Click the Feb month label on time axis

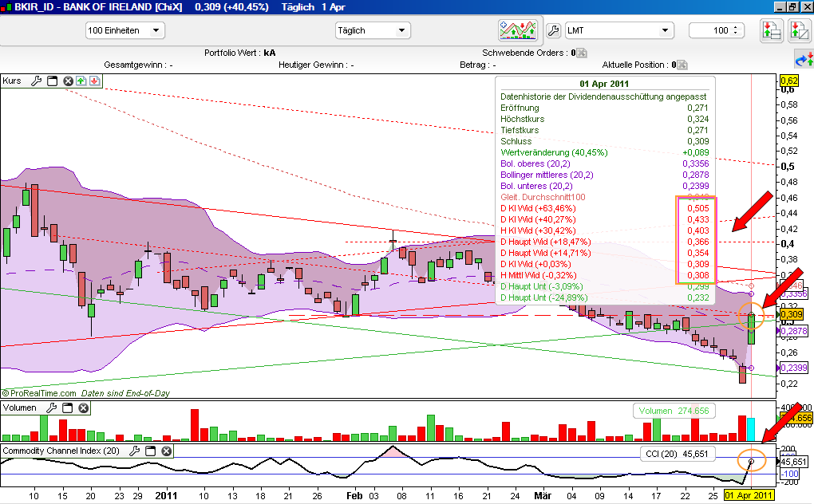click(x=354, y=496)
